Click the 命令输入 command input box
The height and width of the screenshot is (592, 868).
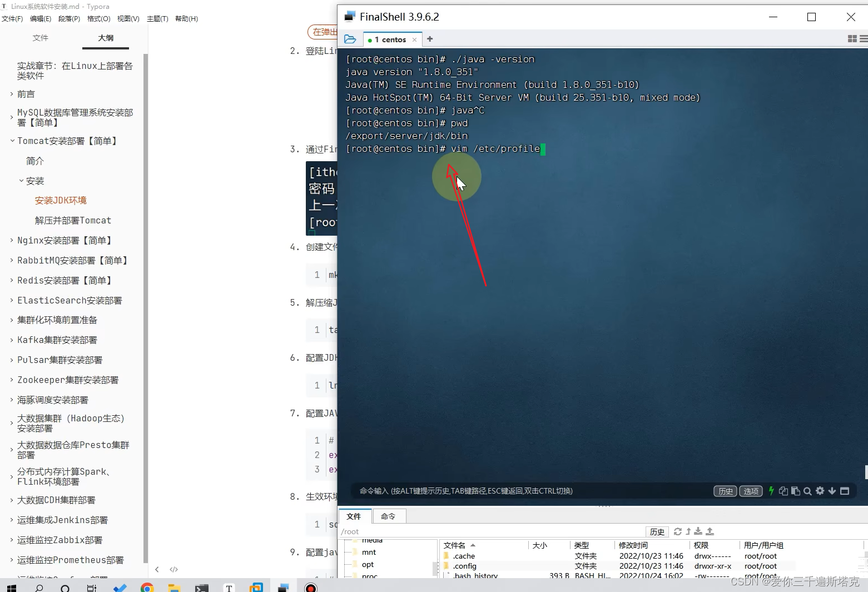[534, 491]
